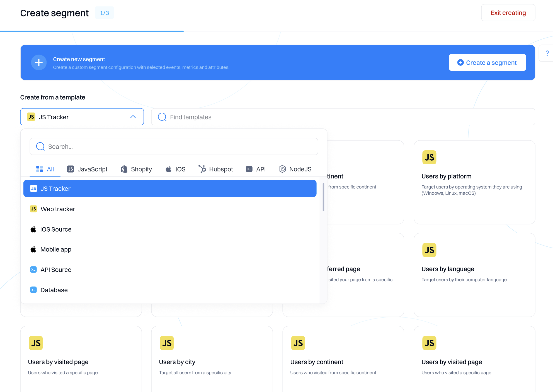Click the JS icon on Users by city card

click(x=167, y=343)
